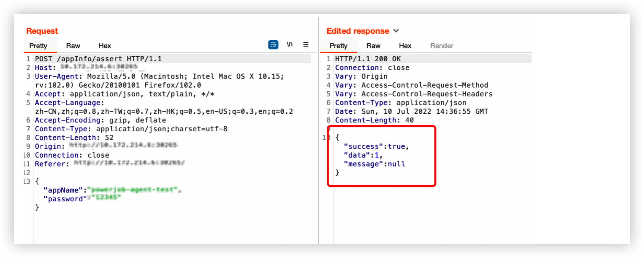Screen dimensions: 644x258
Task: Expand the Edited response dropdown chevron
Action: (x=396, y=31)
